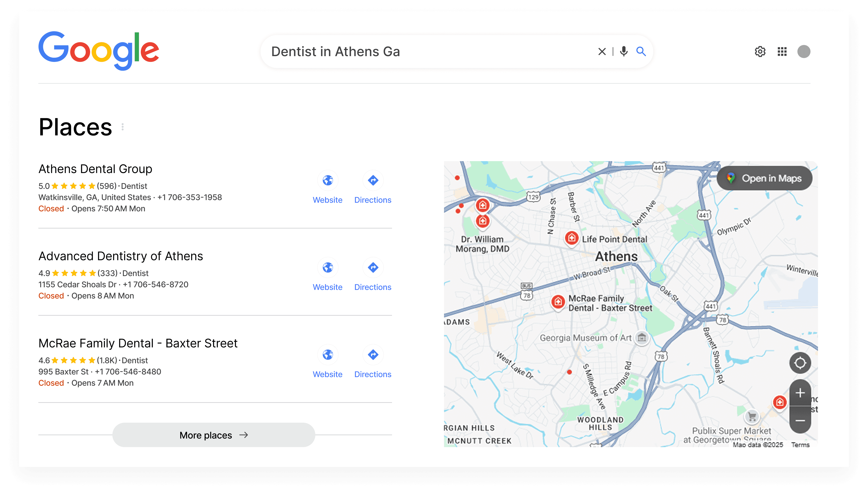The height and width of the screenshot is (494, 868).
Task: Clear the search query with the X icon
Action: pyautogui.click(x=602, y=52)
